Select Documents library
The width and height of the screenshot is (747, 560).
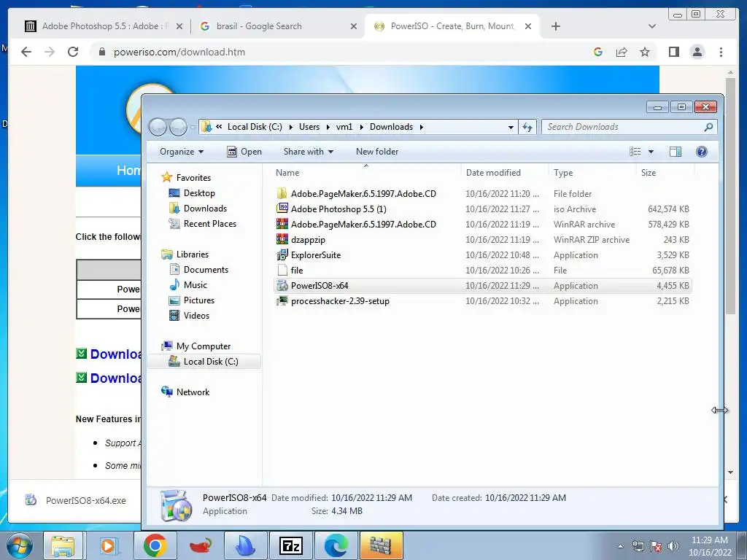pyautogui.click(x=198, y=270)
